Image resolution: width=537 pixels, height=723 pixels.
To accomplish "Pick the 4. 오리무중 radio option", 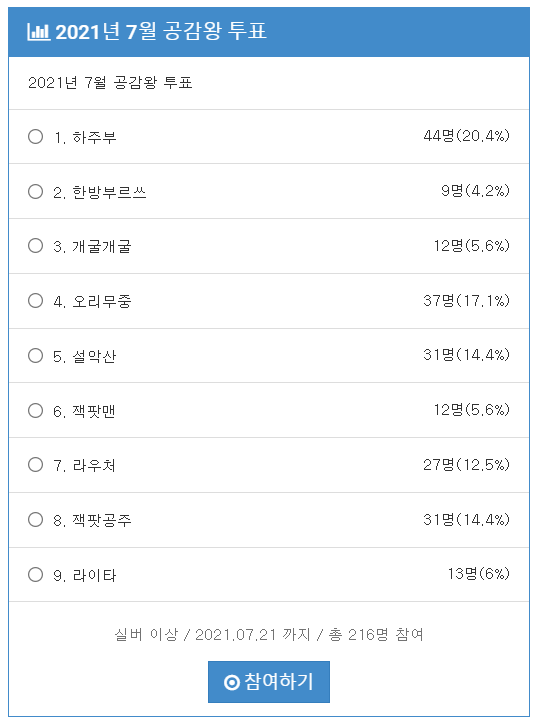I will [35, 301].
